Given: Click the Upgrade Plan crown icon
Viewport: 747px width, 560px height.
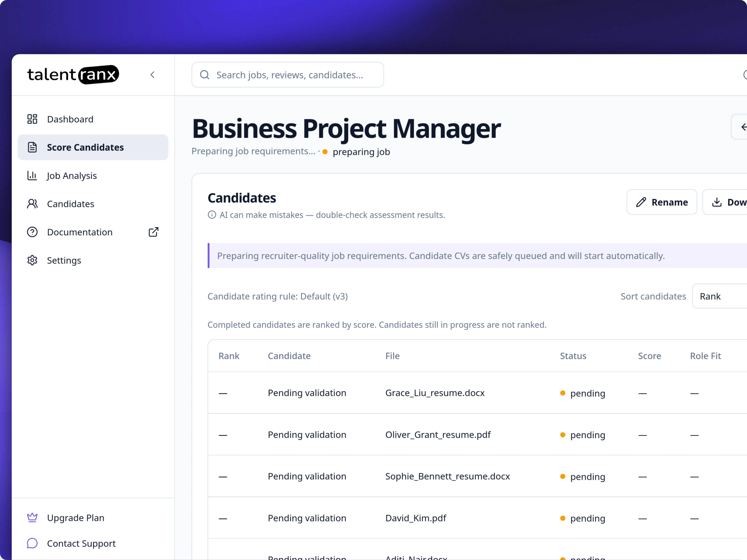Looking at the screenshot, I should pyautogui.click(x=32, y=517).
